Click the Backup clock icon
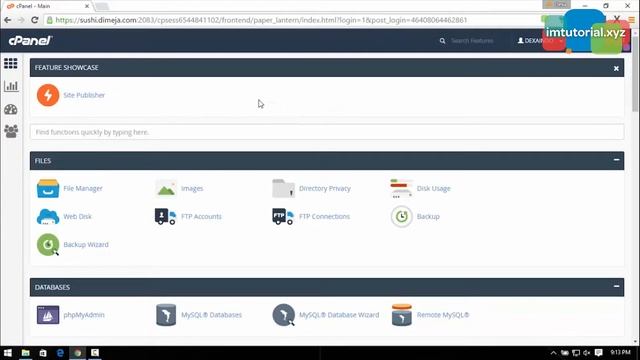Image resolution: width=640 pixels, height=360 pixels. (402, 217)
